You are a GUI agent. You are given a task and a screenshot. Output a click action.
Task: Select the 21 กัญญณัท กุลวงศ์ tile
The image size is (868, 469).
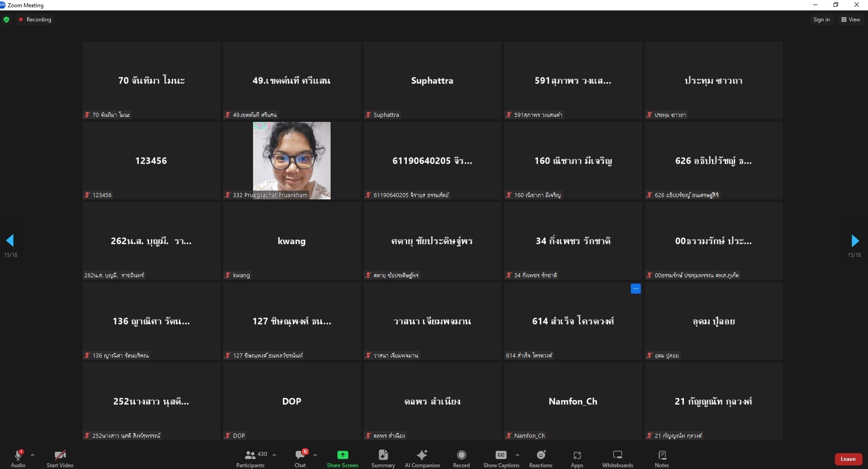tap(713, 401)
